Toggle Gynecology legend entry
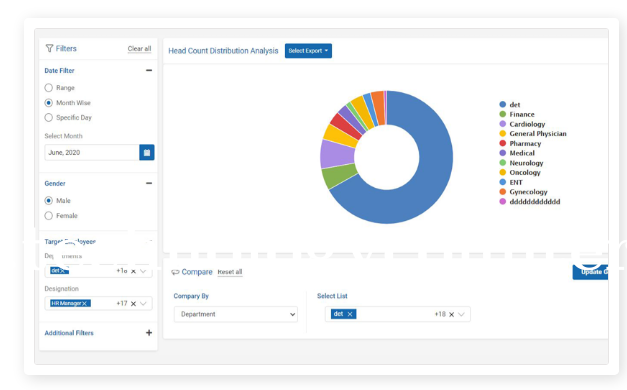627x390 pixels. [x=523, y=192]
